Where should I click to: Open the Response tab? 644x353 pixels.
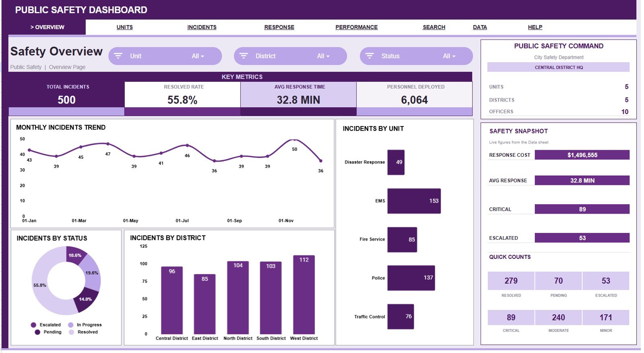click(279, 27)
